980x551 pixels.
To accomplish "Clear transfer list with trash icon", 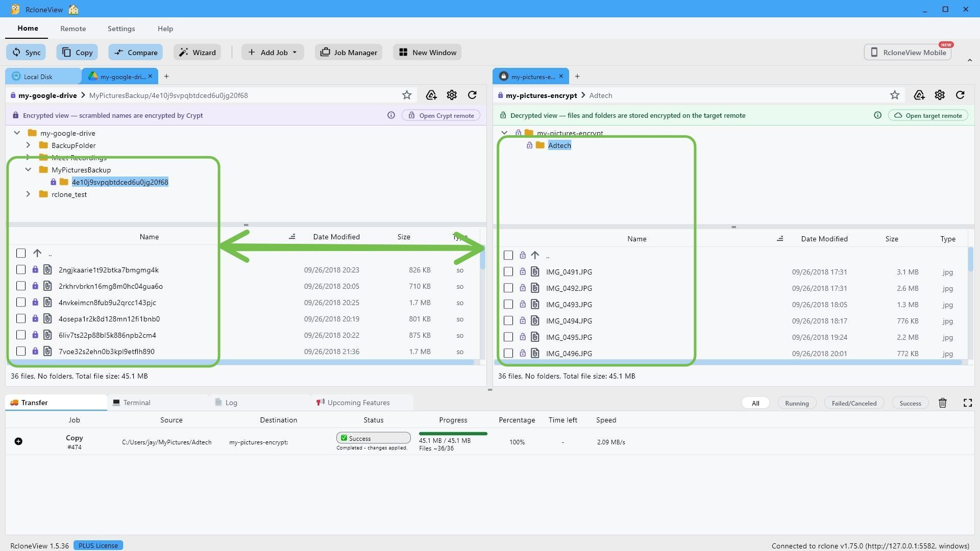I will [943, 403].
